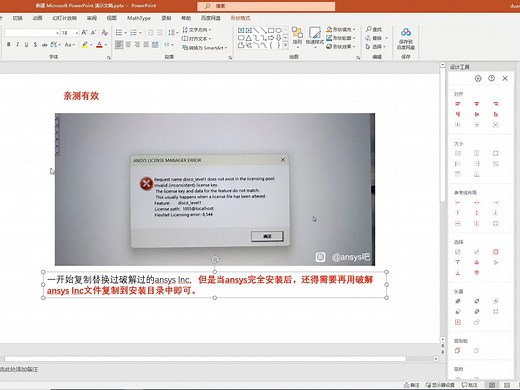The image size is (520, 390).
Task: Open the font name combo box
Action: pos(32,33)
